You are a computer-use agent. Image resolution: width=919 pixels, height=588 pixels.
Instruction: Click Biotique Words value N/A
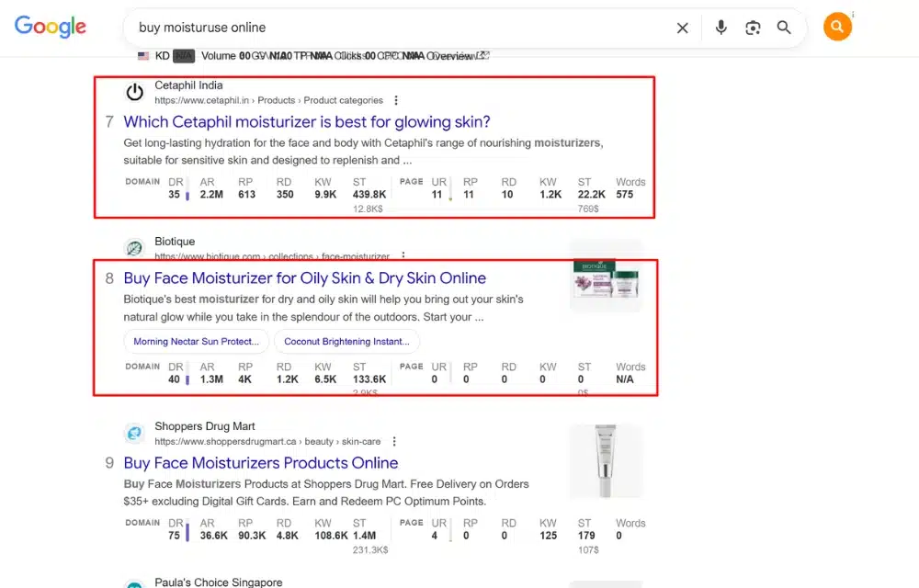click(x=625, y=379)
